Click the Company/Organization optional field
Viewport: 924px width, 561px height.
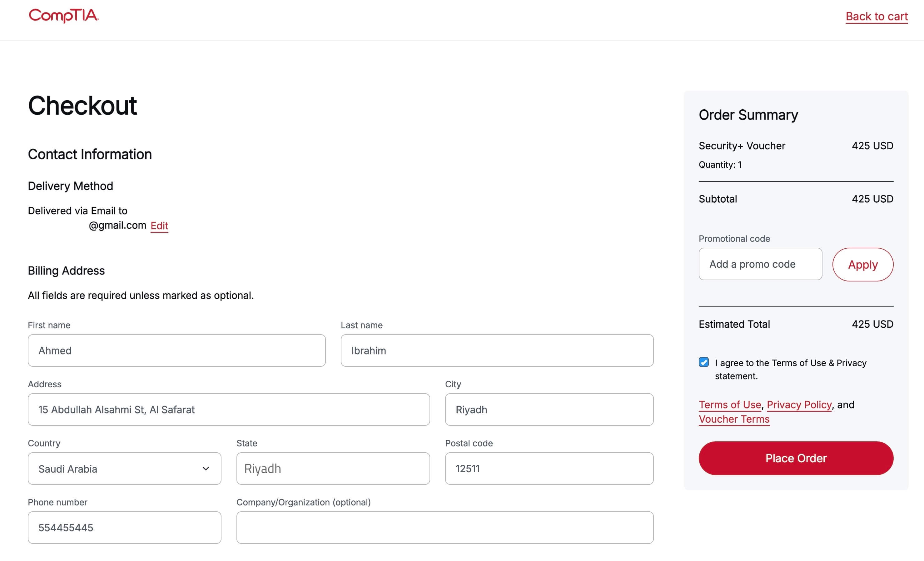445,527
